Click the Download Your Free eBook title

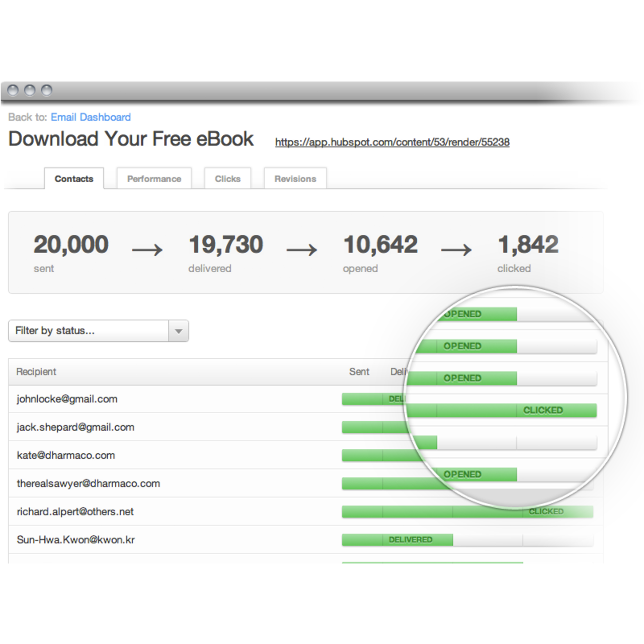pyautogui.click(x=131, y=139)
